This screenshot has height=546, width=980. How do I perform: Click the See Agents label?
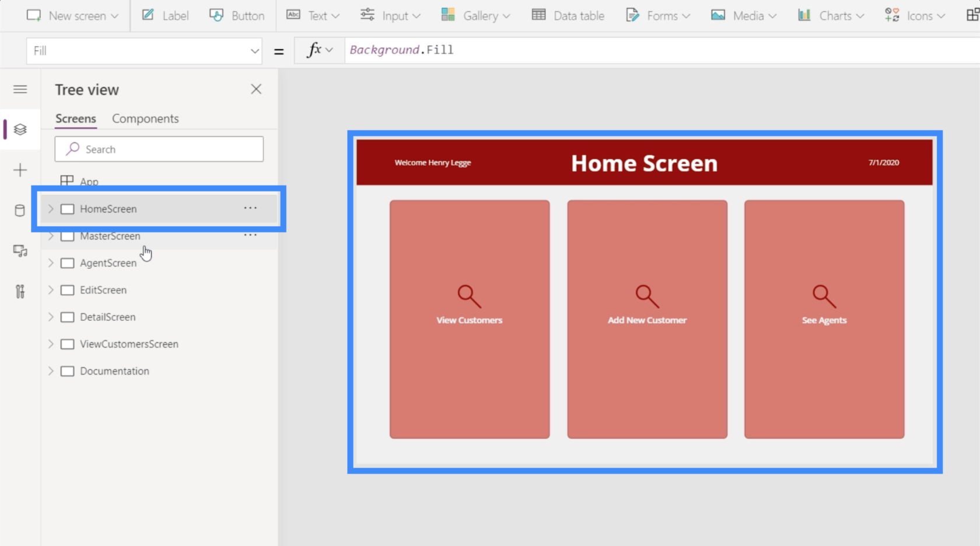824,320
